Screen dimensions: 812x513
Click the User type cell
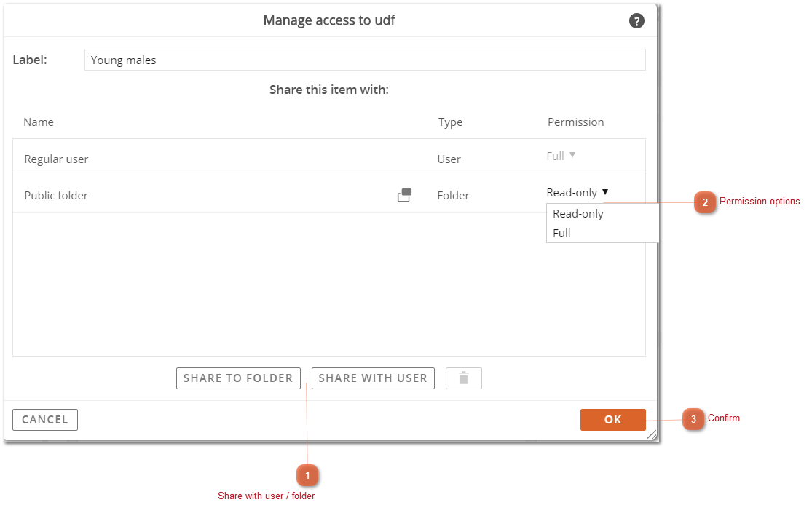449,159
